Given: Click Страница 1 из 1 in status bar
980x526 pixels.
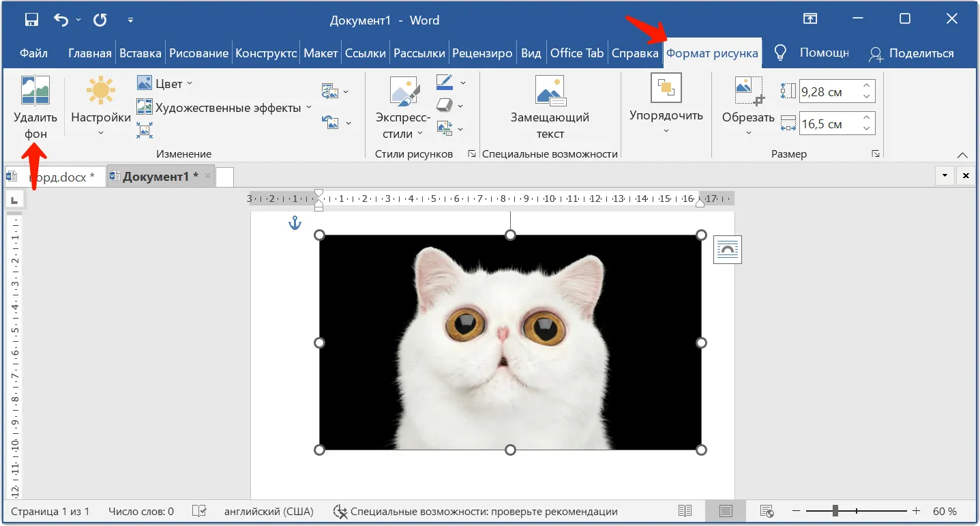Looking at the screenshot, I should [50, 511].
